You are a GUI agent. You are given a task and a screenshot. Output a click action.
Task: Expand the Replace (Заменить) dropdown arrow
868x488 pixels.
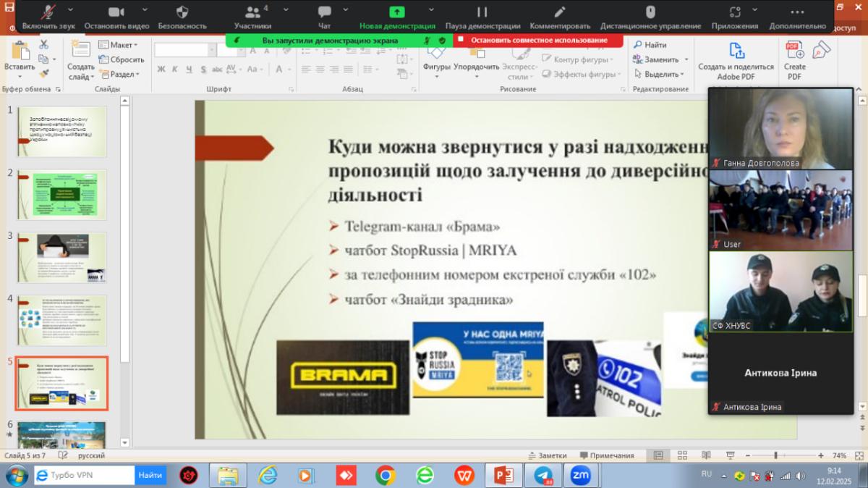click(x=685, y=60)
